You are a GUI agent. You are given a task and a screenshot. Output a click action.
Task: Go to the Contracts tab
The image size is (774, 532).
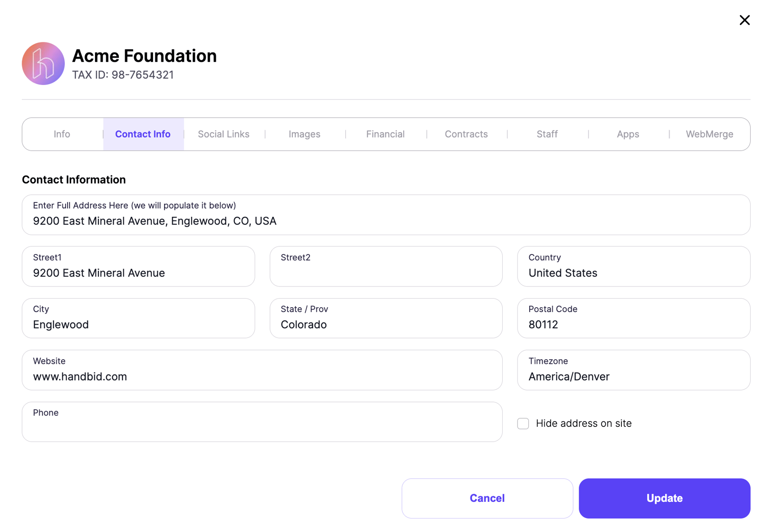[x=466, y=134]
